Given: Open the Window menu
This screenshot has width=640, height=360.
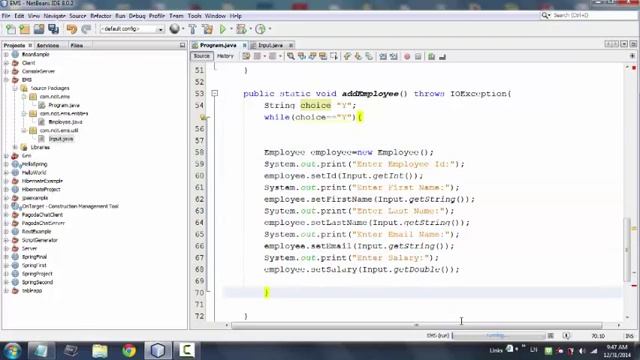Looking at the screenshot, I should coord(215,16).
